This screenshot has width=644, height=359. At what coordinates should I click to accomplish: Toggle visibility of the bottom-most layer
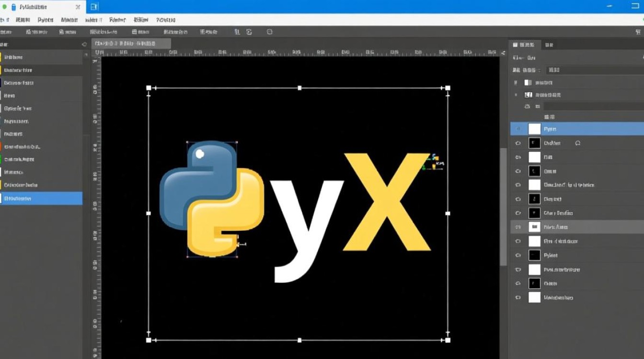coord(517,297)
